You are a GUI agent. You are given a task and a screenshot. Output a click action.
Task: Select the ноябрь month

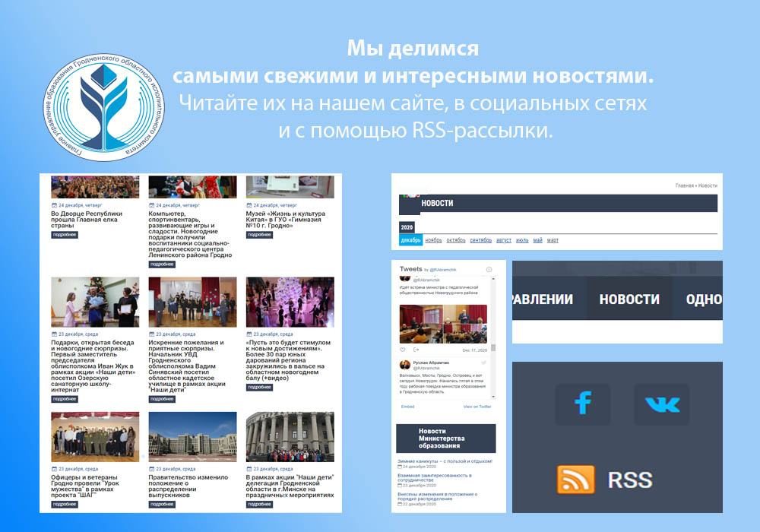tap(433, 240)
